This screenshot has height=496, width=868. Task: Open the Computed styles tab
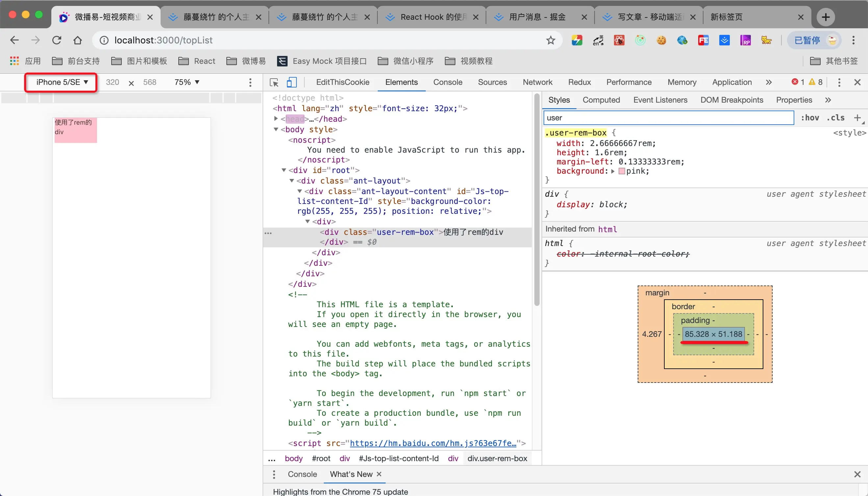(601, 100)
